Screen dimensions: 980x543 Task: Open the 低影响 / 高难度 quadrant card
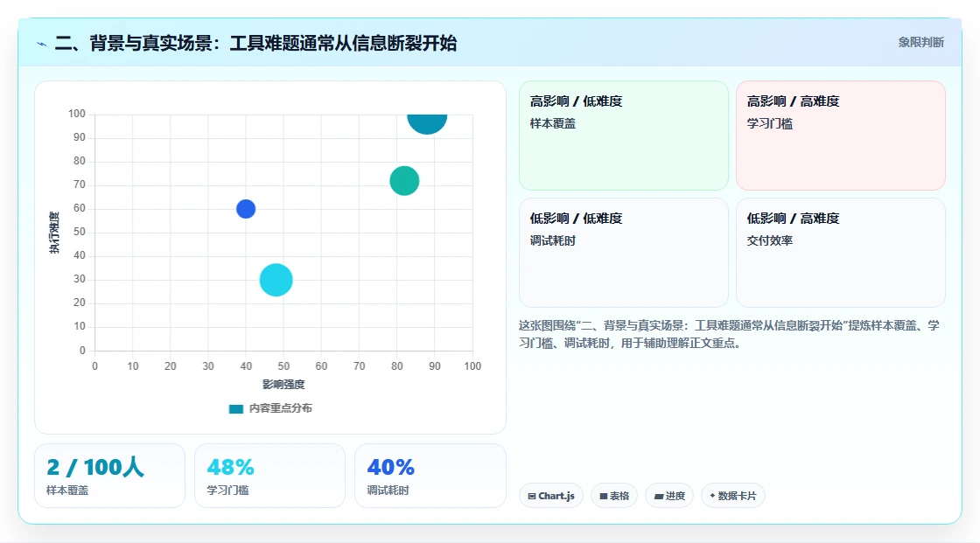[x=841, y=253]
